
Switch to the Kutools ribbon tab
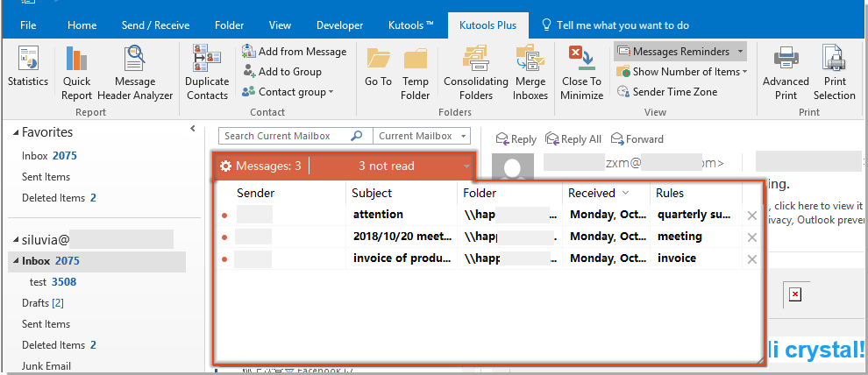click(410, 25)
